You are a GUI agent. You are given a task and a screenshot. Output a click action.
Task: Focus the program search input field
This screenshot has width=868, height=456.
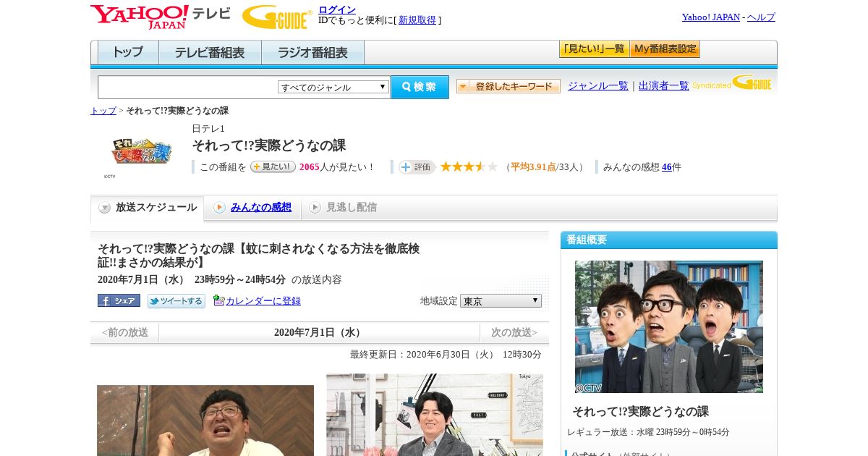pos(187,87)
